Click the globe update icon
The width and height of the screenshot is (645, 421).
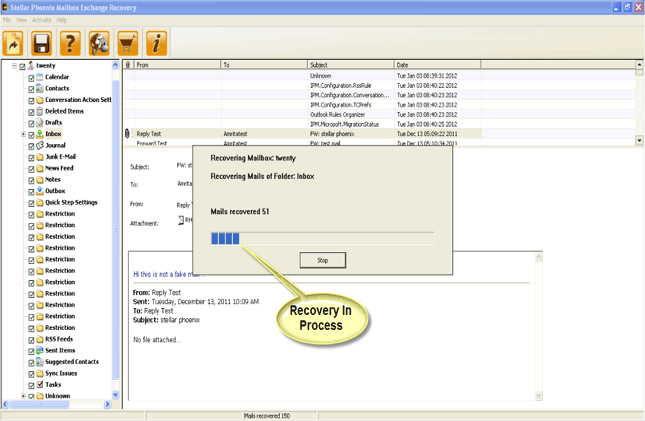click(99, 43)
